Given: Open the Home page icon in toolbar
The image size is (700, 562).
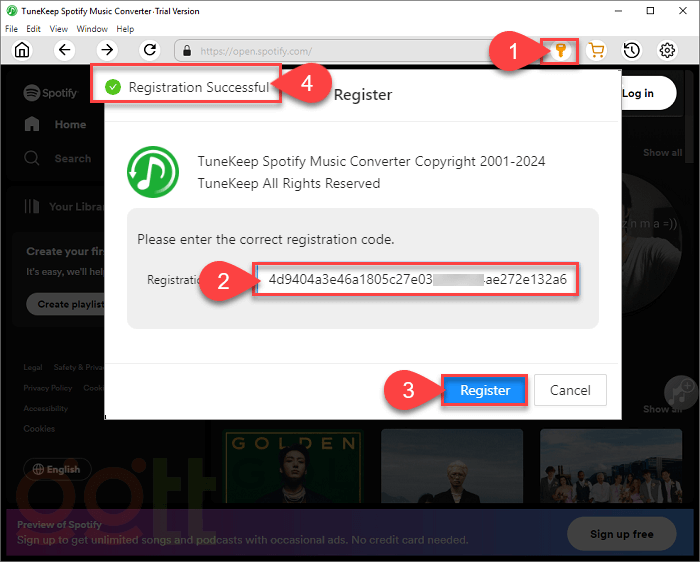Looking at the screenshot, I should point(22,50).
